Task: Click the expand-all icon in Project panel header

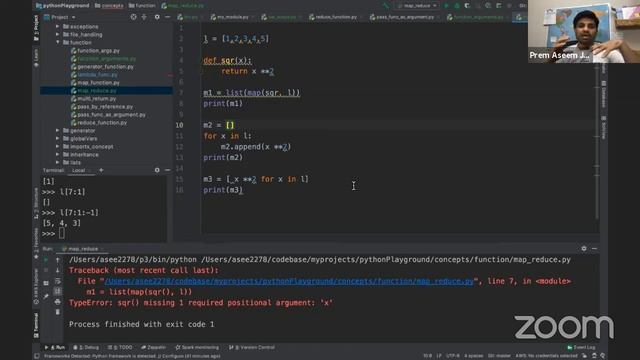Action: coord(144,17)
